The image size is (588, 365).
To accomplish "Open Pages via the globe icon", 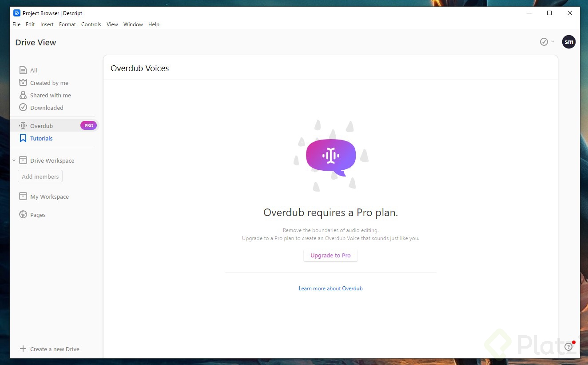I will tap(23, 214).
